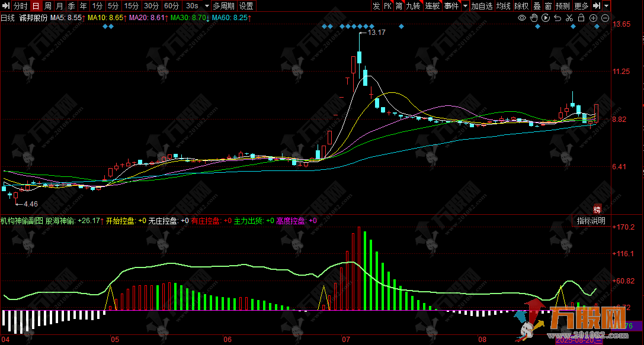Click the 机构神偷副图 indicator name
Viewport: 644px width, 345px height.
(22, 221)
